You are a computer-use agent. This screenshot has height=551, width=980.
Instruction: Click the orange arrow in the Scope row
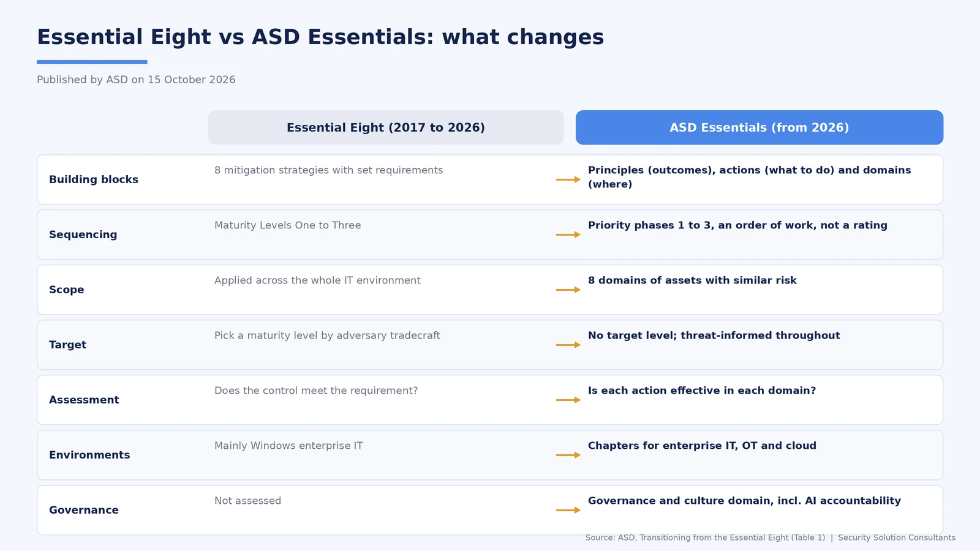pyautogui.click(x=568, y=290)
